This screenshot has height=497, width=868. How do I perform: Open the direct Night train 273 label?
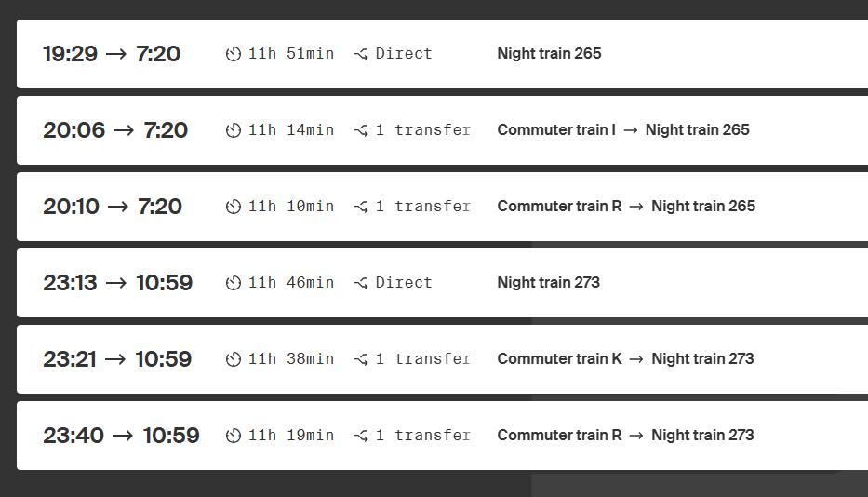[549, 283]
